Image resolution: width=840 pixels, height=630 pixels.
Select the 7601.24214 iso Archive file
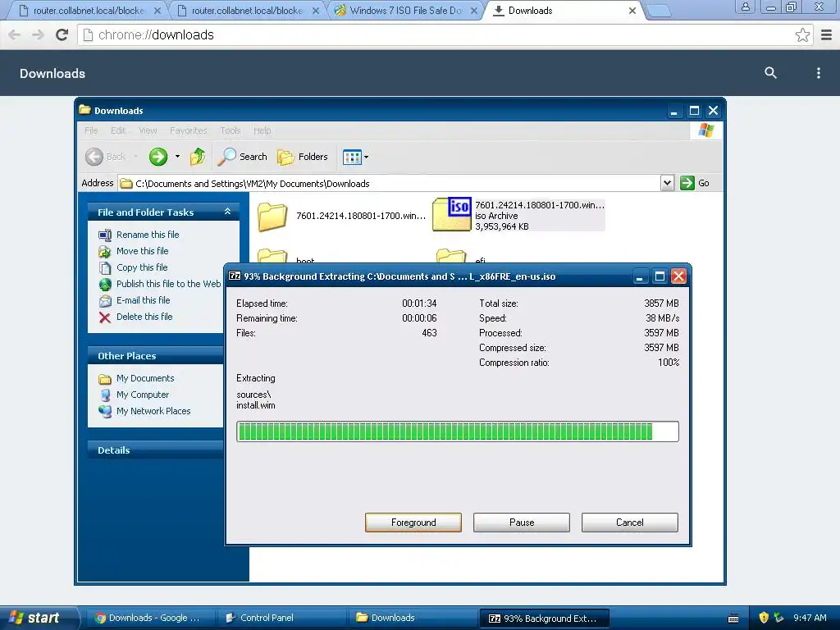pyautogui.click(x=518, y=216)
